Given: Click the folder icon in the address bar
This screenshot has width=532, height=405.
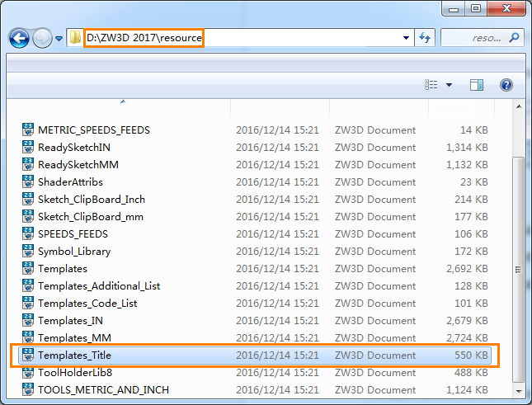Looking at the screenshot, I should point(74,38).
